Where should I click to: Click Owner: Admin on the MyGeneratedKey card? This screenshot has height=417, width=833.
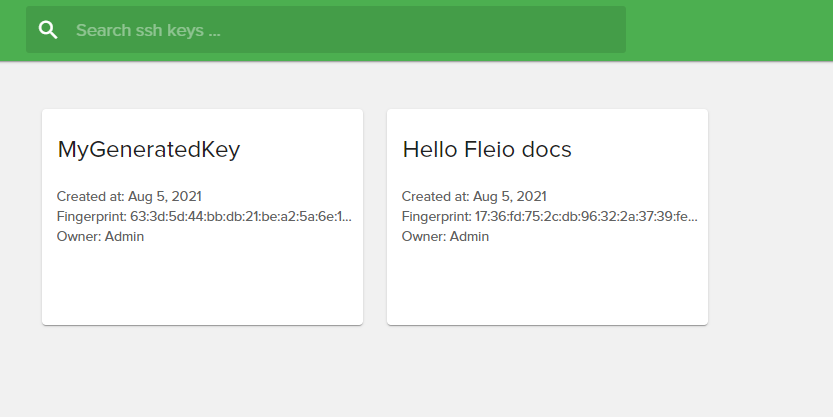(x=100, y=236)
